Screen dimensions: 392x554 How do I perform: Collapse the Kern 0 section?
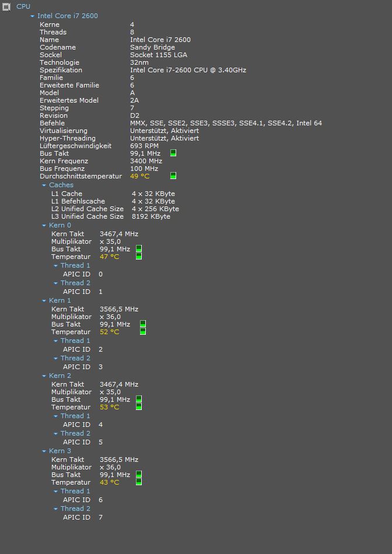[44, 226]
